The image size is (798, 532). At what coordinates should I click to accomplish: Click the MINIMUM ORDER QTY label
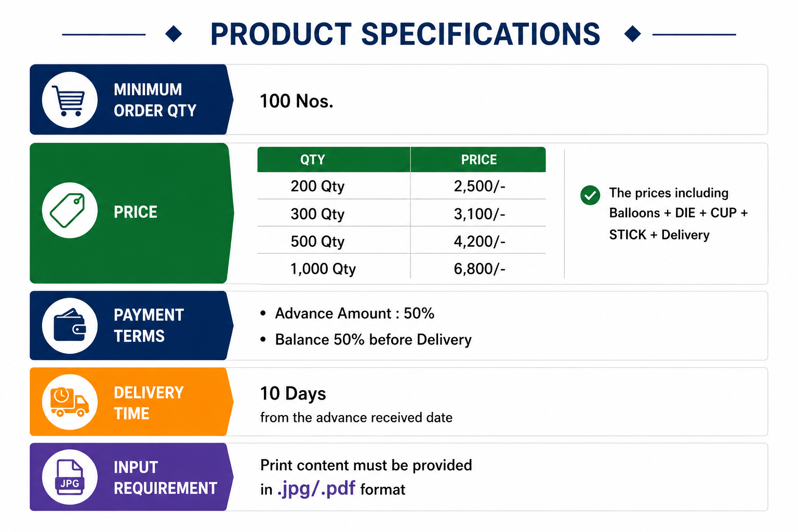pos(155,100)
